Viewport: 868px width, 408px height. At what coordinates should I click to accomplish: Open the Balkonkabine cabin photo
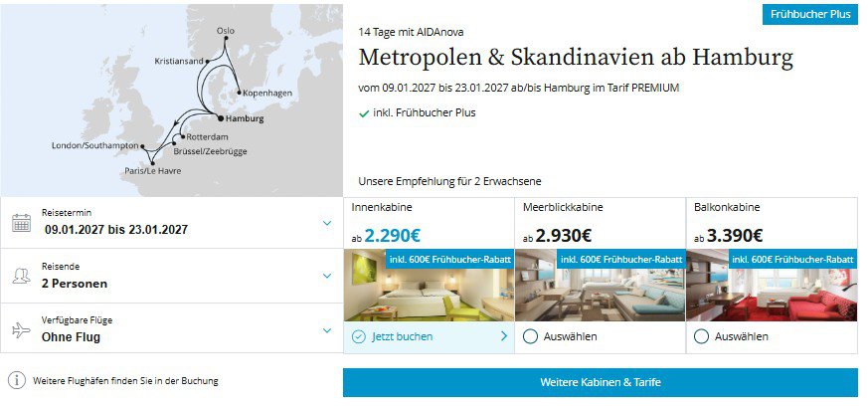pos(772,294)
